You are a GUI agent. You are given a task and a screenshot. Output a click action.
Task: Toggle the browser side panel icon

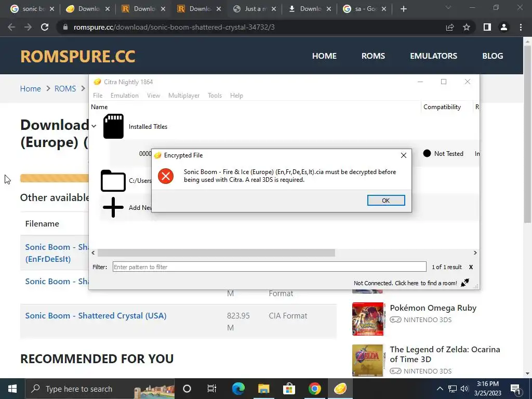click(x=487, y=27)
